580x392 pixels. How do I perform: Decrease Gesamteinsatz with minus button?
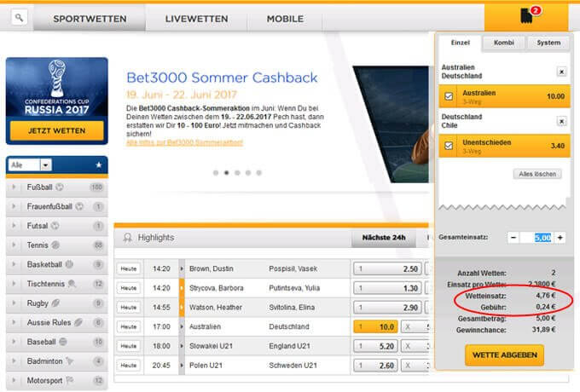tap(513, 238)
